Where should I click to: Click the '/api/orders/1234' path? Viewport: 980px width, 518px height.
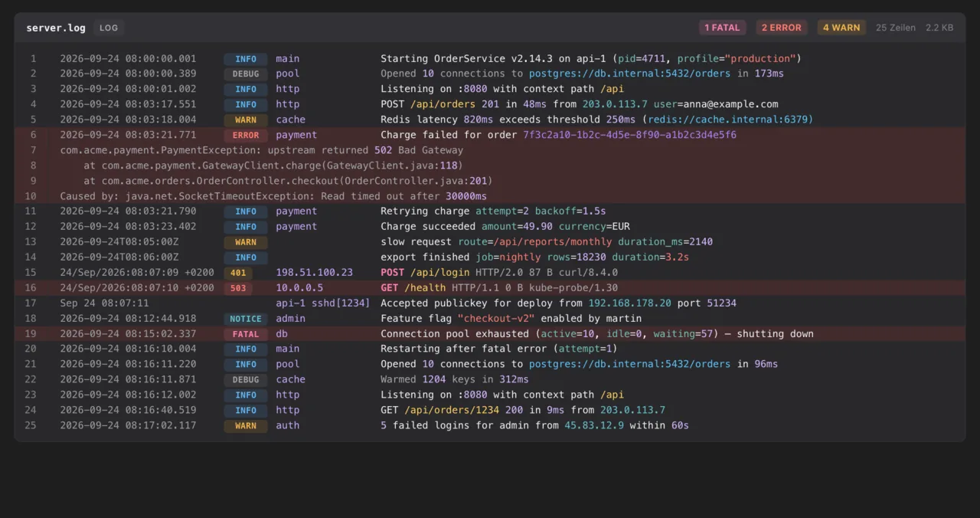(452, 410)
